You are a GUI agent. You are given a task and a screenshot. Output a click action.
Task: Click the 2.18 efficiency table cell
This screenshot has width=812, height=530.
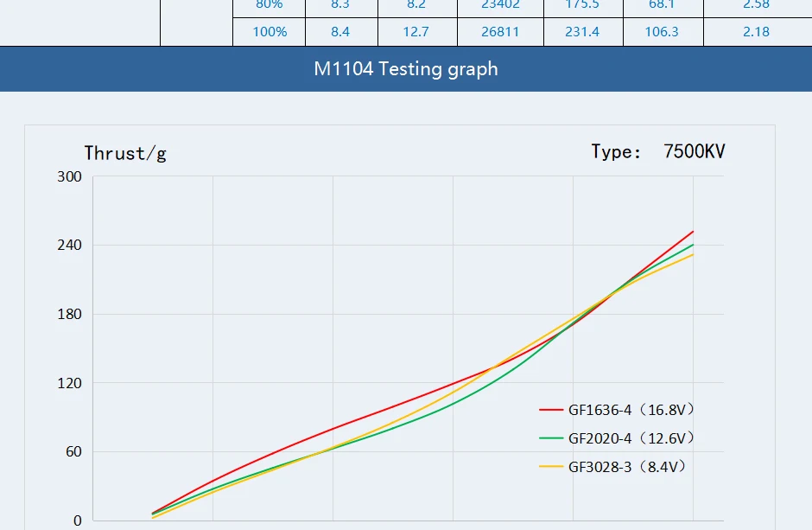tap(756, 32)
